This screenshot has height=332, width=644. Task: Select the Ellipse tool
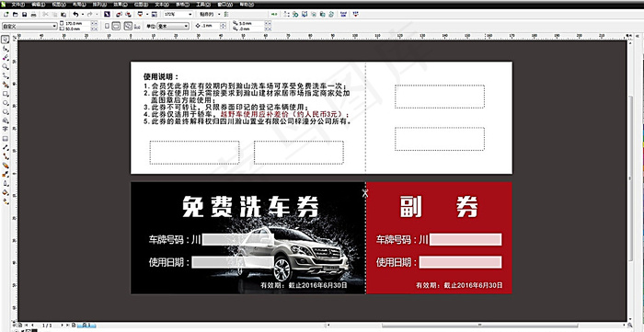pos(6,103)
